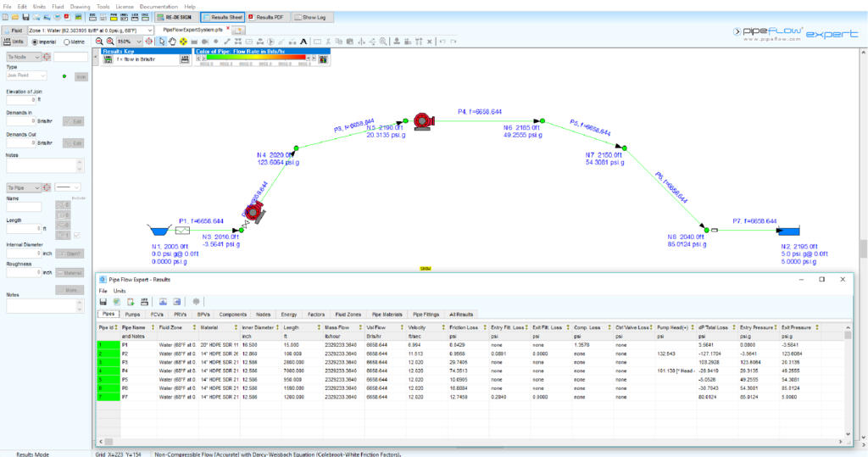
Task: Open the Documentation menu
Action: (159, 7)
